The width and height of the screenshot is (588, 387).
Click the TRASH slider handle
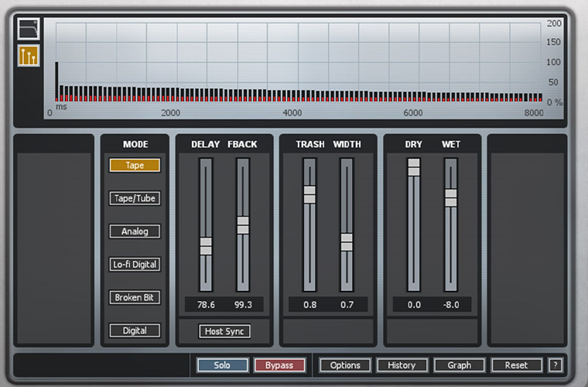tap(309, 194)
